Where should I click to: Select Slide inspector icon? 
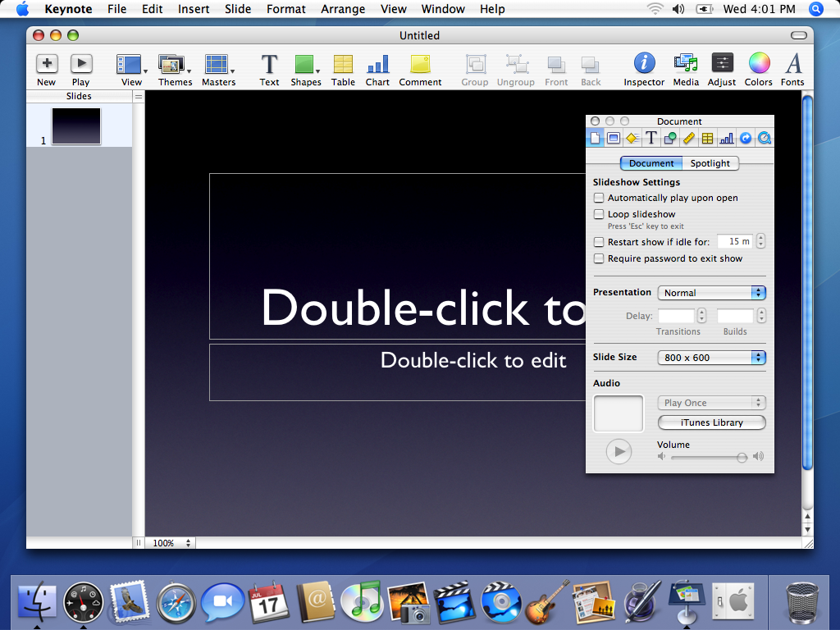click(614, 138)
